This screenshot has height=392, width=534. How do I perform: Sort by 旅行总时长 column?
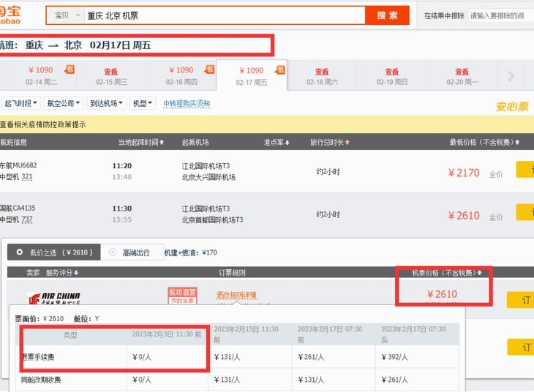pos(330,142)
